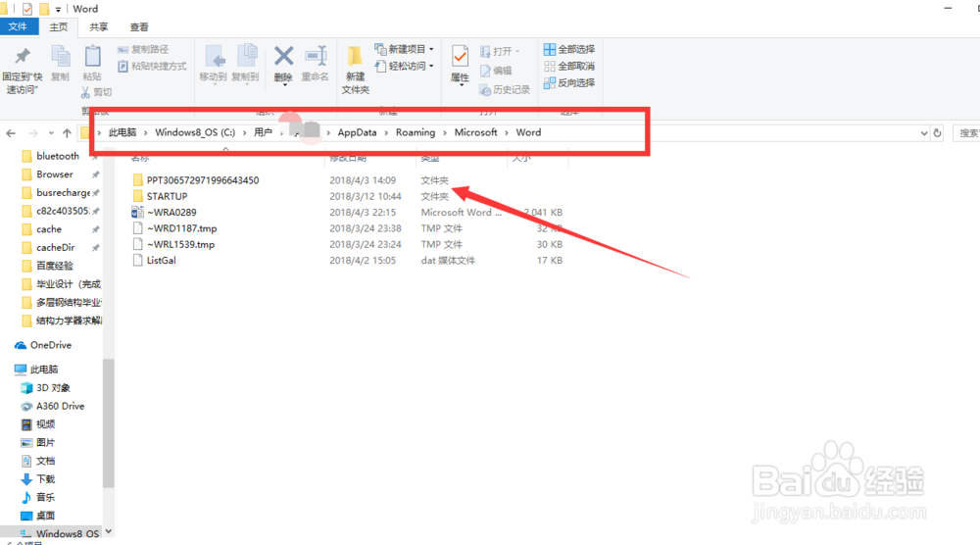
Task: Open Browser folder in Quick access
Action: click(54, 174)
